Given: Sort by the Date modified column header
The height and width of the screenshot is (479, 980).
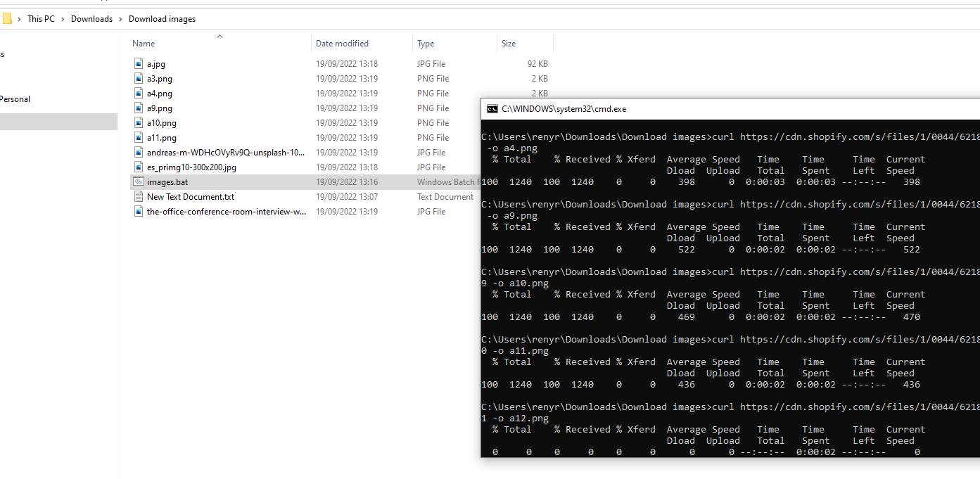Looking at the screenshot, I should point(342,44).
